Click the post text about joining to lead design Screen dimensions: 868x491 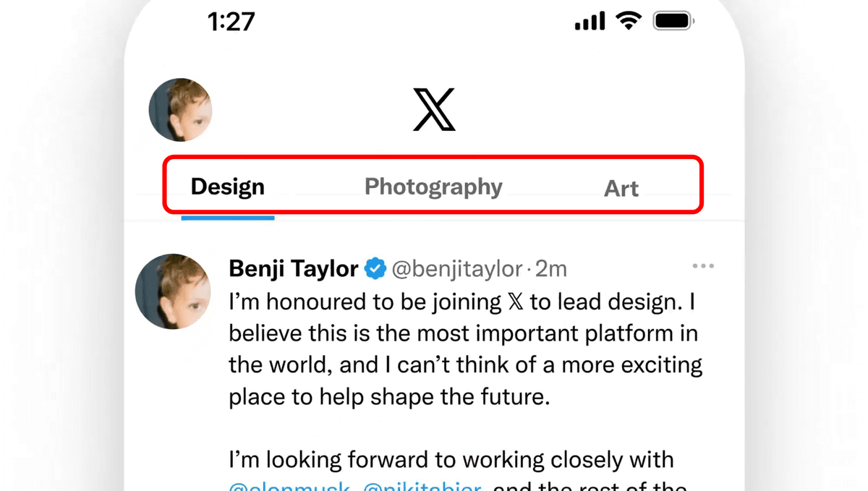point(463,349)
